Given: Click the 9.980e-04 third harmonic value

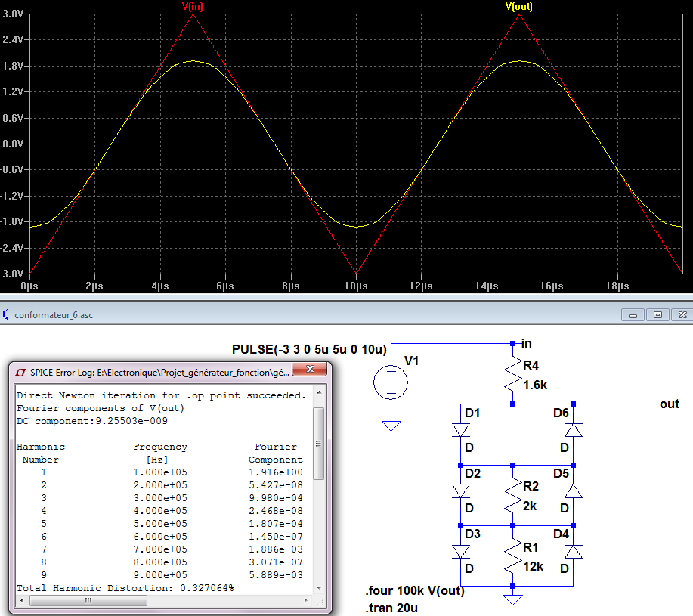Looking at the screenshot, I should (x=276, y=498).
